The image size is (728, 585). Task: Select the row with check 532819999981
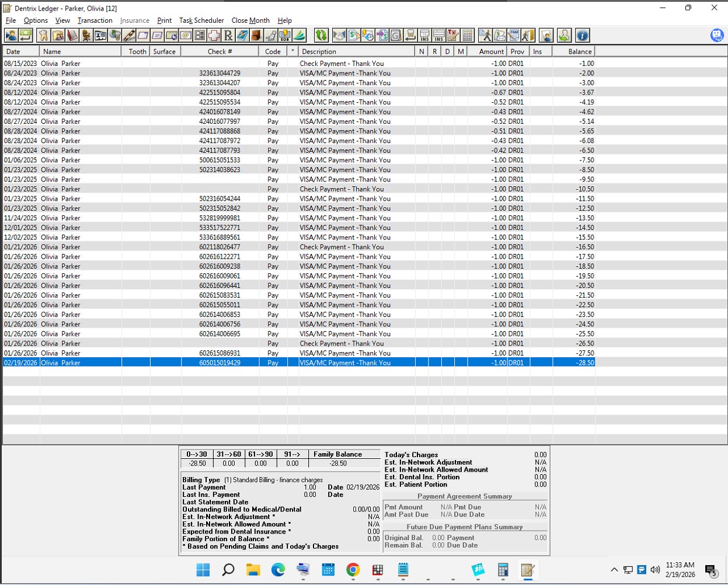point(299,218)
